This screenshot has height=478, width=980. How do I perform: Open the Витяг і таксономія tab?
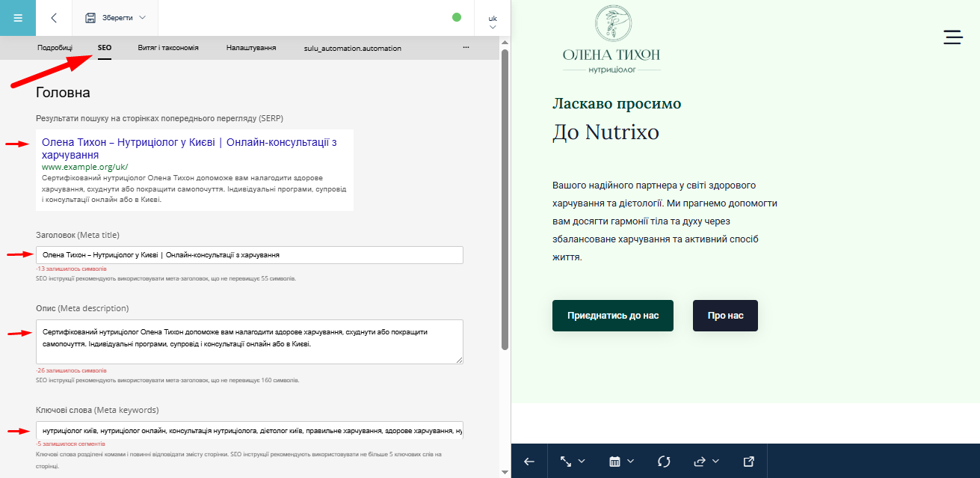[x=168, y=48]
